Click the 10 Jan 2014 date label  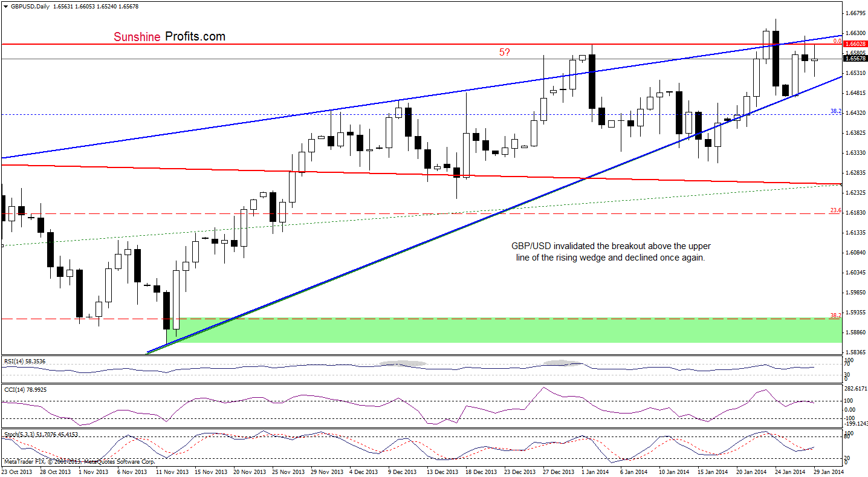click(674, 472)
